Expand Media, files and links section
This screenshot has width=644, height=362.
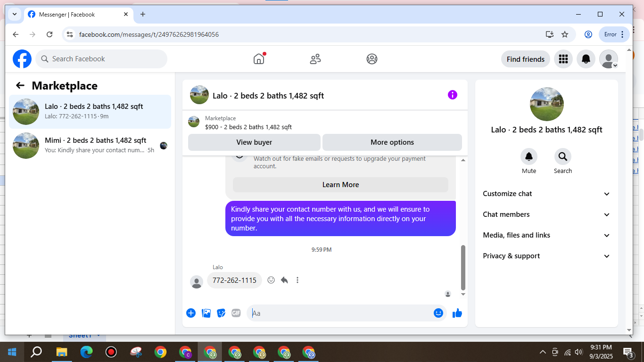(x=546, y=235)
